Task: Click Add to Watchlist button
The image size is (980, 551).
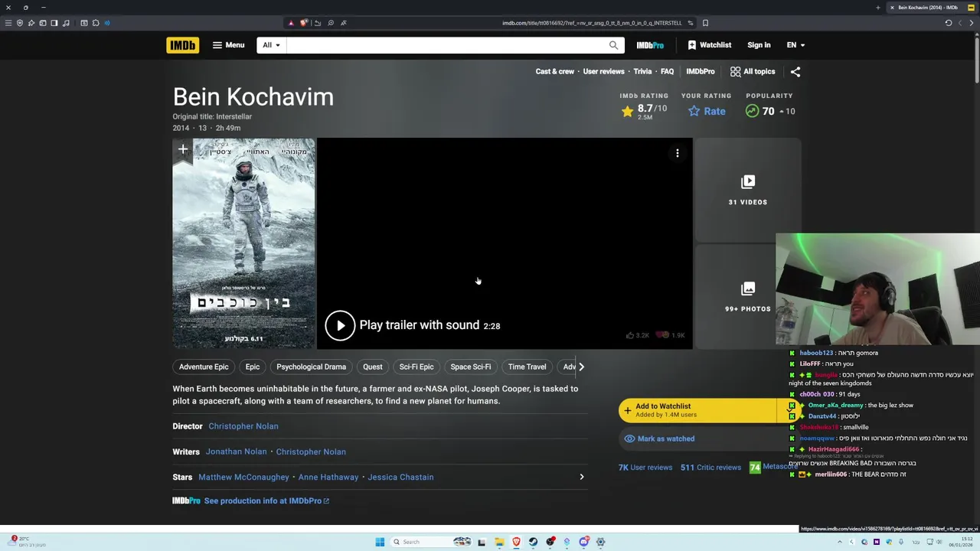Action: [698, 410]
